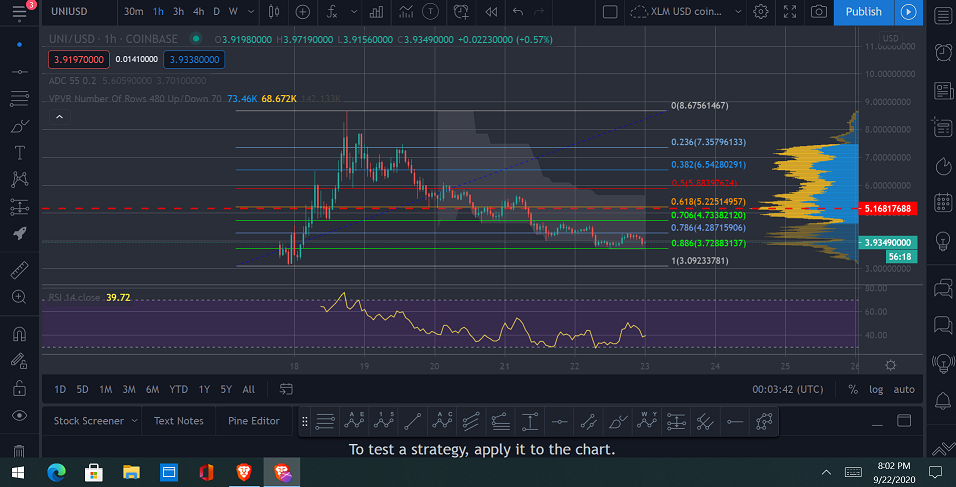The image size is (956, 487).
Task: Toggle auto scale button
Action: (x=904, y=389)
